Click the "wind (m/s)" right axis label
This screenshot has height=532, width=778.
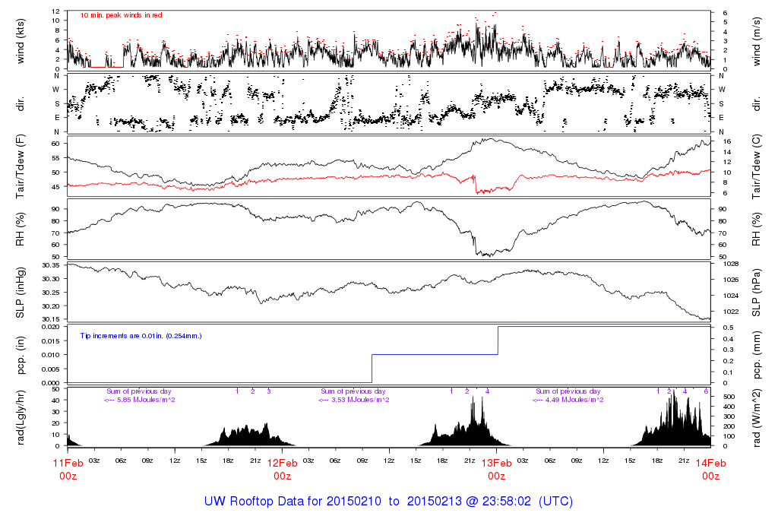pyautogui.click(x=757, y=40)
